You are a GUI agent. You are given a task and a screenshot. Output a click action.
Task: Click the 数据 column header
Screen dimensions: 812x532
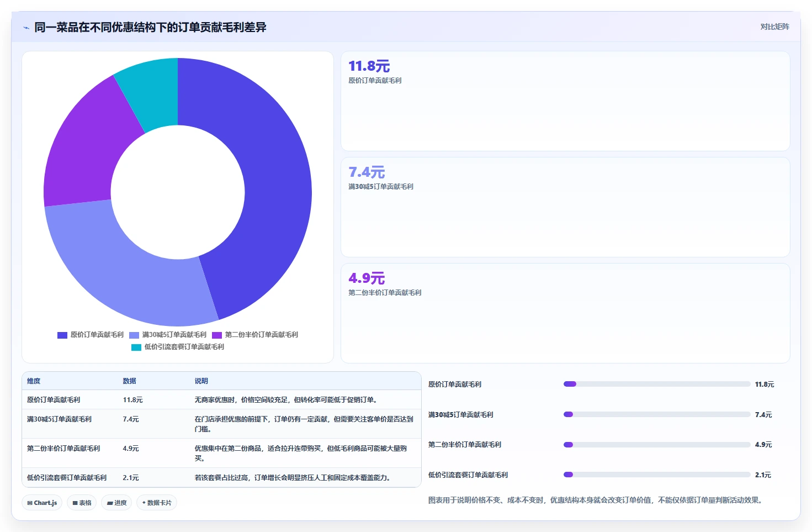click(129, 381)
